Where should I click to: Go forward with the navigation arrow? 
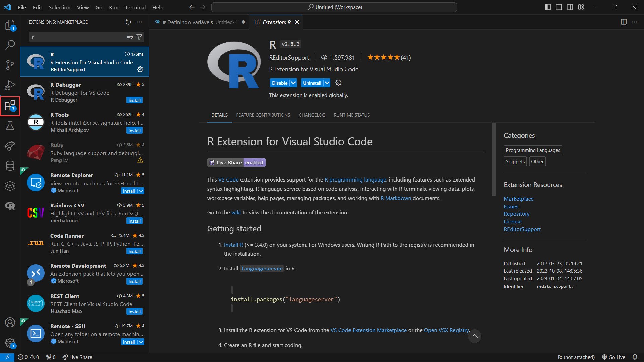coord(203,7)
